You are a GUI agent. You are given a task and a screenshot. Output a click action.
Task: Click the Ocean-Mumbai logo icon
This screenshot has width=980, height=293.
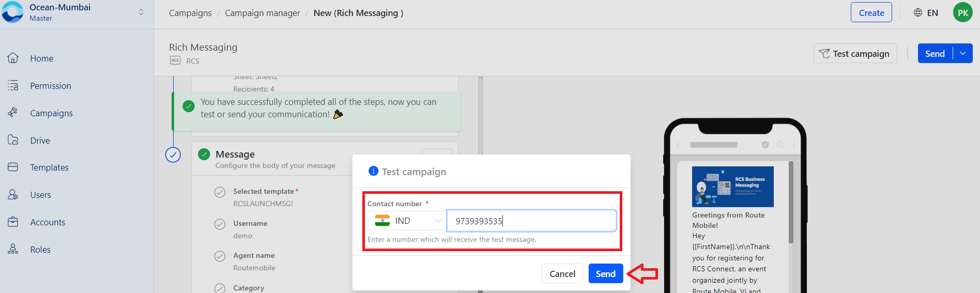(12, 12)
